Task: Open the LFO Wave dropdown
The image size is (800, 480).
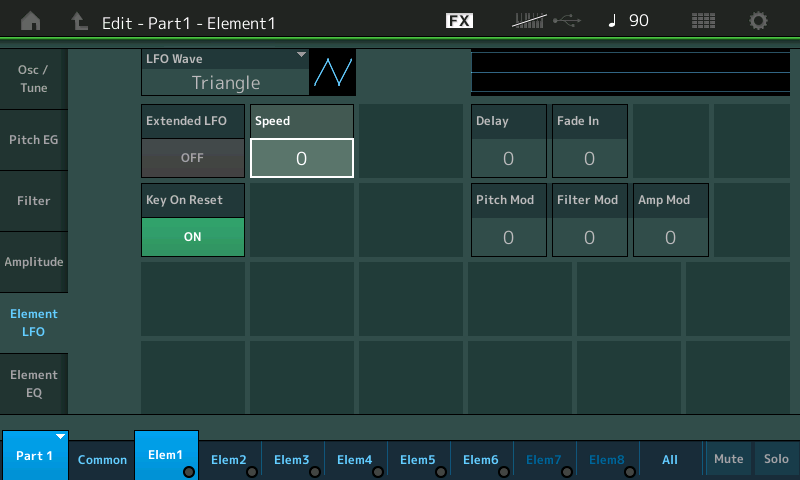Action: (224, 73)
